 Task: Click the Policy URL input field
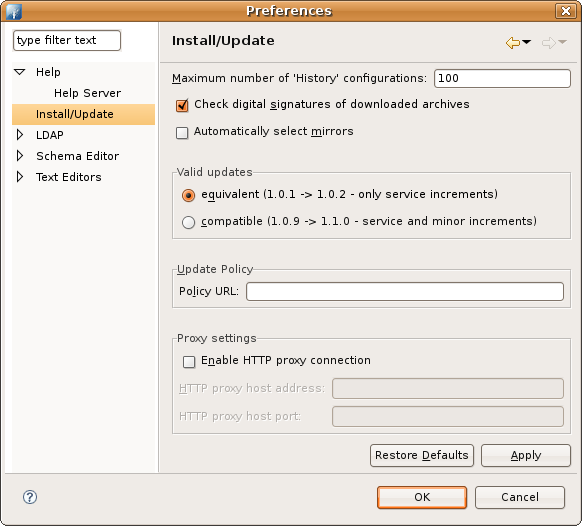pos(405,291)
